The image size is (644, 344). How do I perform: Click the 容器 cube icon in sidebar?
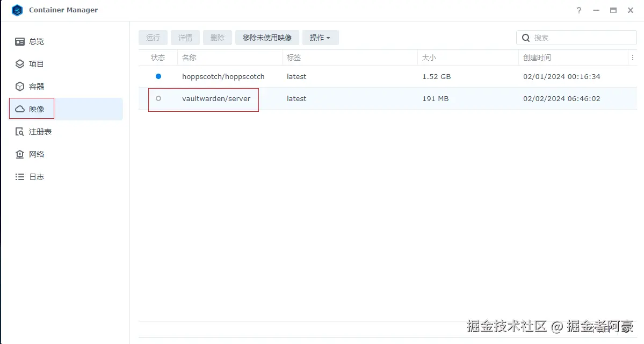(20, 87)
